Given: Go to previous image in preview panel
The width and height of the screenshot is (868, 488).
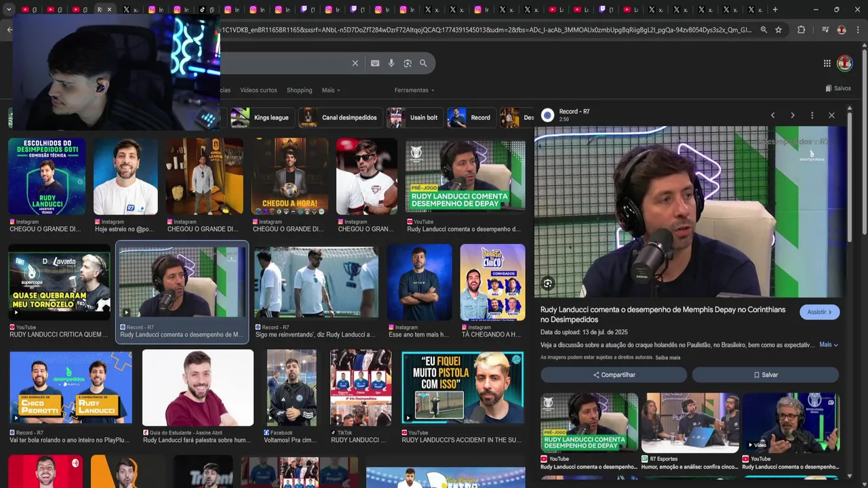Looking at the screenshot, I should tap(772, 115).
